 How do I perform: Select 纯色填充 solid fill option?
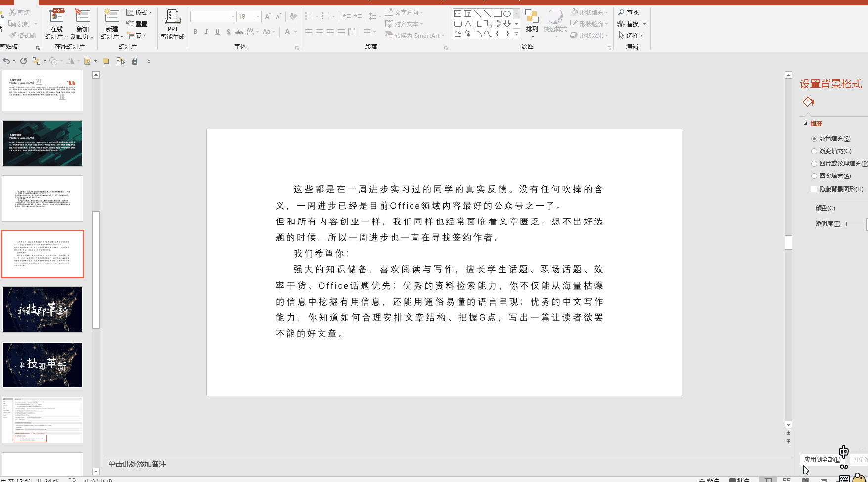point(831,139)
